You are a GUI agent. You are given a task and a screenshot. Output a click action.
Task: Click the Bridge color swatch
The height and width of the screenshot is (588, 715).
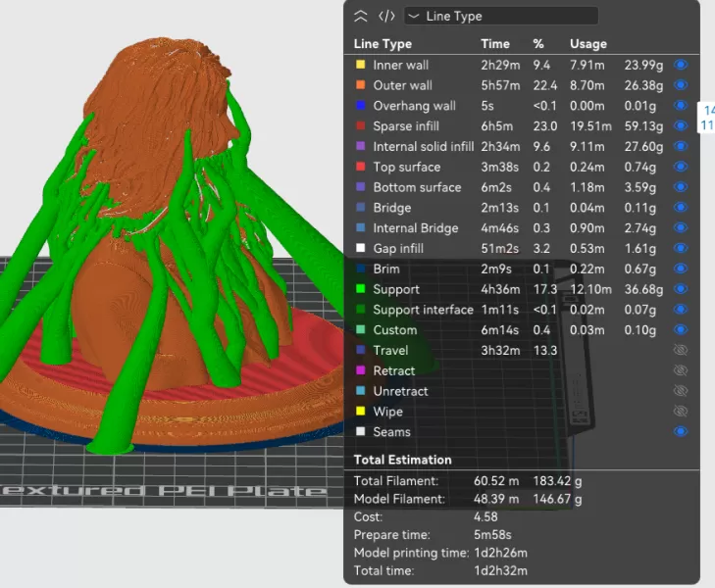click(x=360, y=207)
